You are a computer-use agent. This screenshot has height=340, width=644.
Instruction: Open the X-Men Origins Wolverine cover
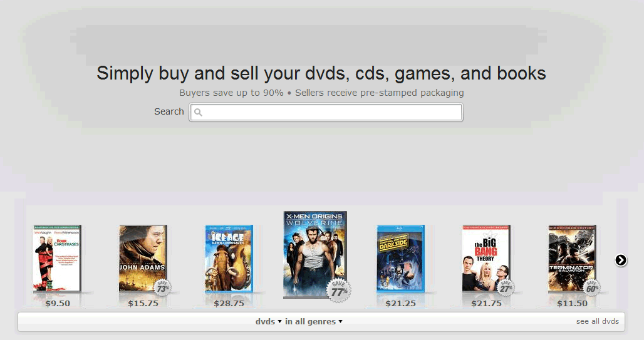(x=315, y=255)
